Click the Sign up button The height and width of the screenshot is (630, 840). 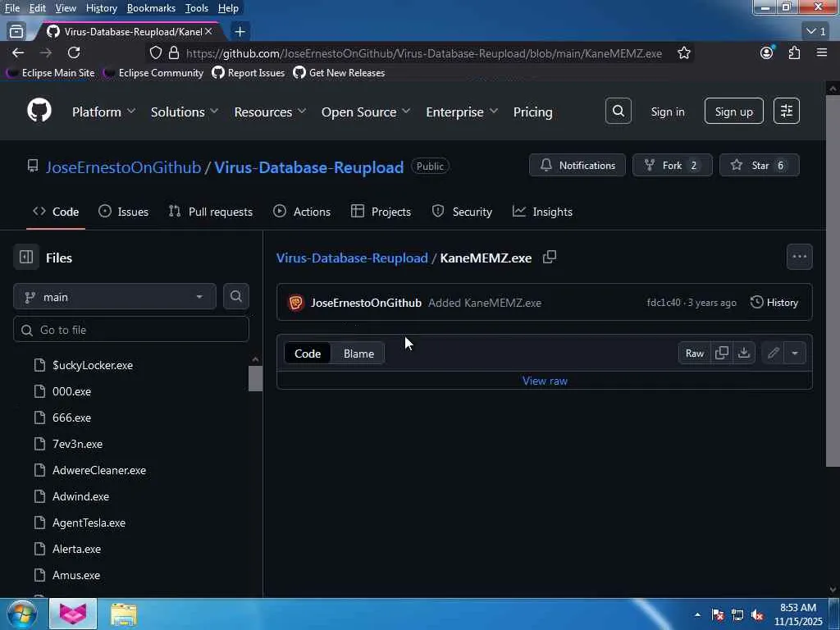coord(733,111)
